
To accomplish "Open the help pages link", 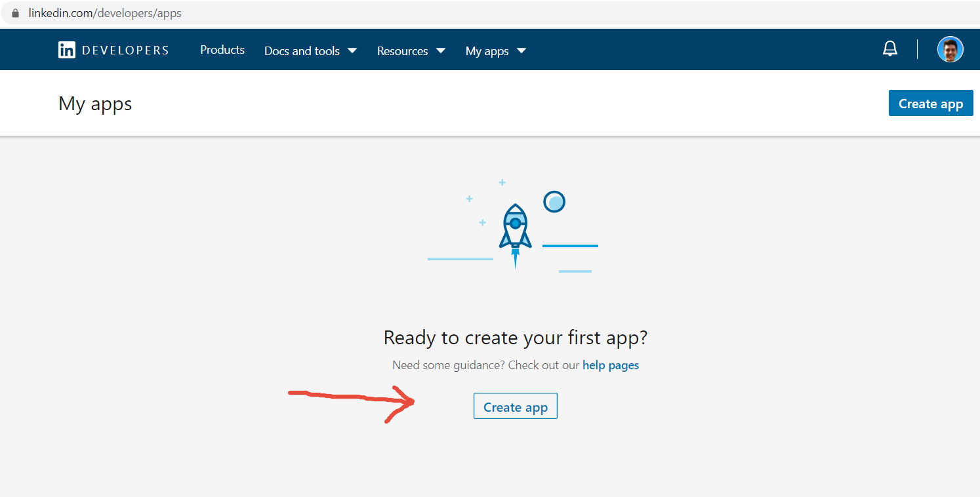I will pos(611,365).
